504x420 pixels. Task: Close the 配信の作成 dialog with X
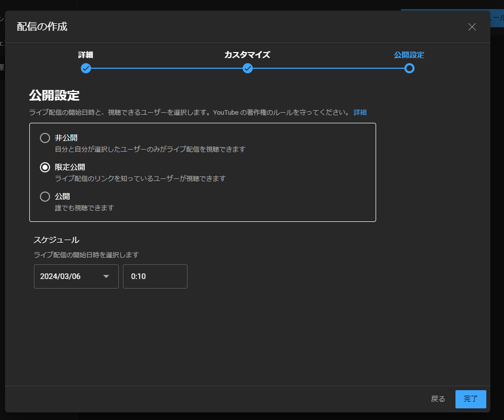472,27
